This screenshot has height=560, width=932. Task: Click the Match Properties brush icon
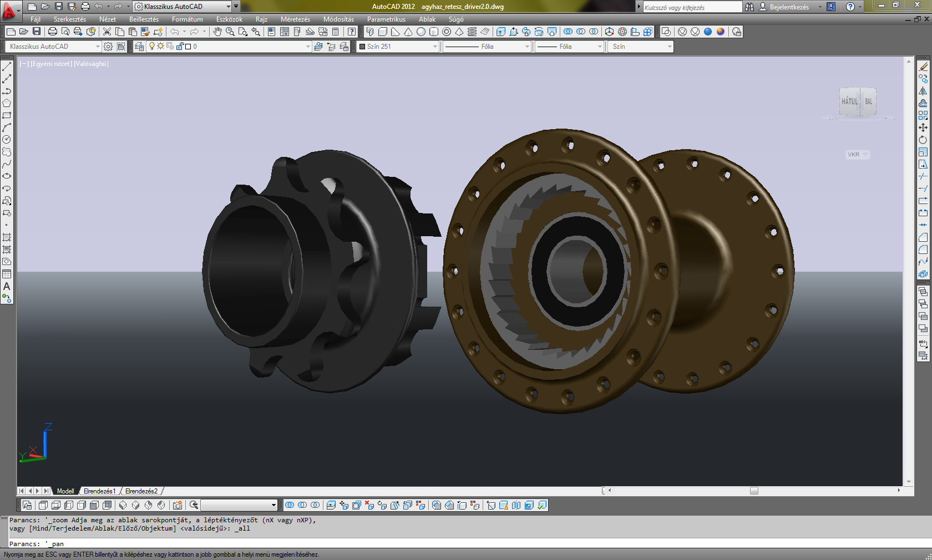[145, 32]
